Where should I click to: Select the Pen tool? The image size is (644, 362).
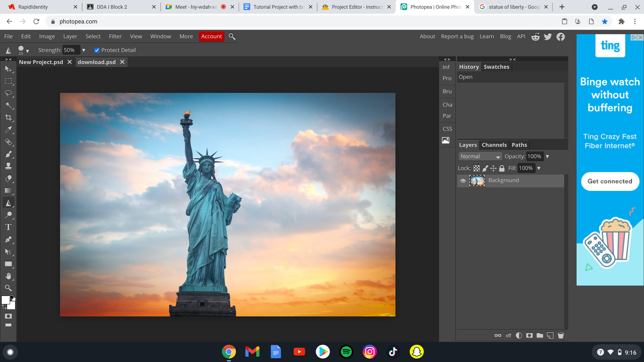[8, 239]
